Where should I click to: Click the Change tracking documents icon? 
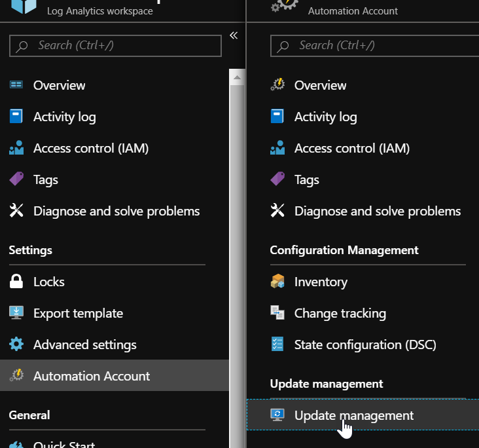click(277, 312)
